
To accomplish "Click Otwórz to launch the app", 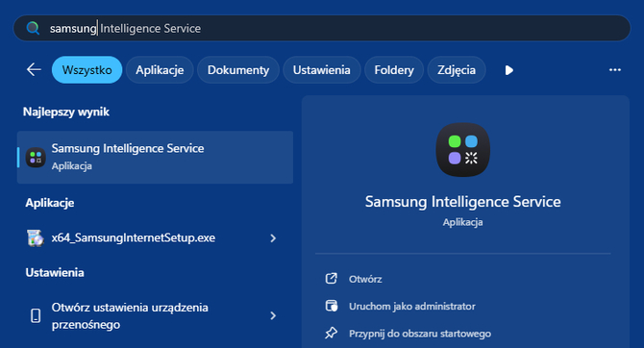I will (x=365, y=279).
